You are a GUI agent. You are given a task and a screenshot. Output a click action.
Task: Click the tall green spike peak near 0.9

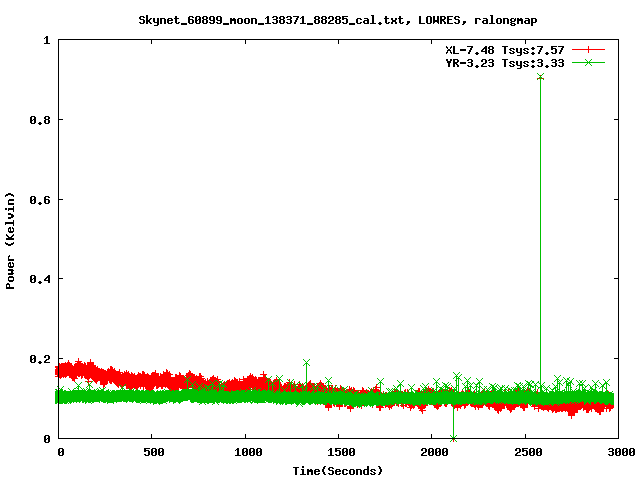(540, 77)
